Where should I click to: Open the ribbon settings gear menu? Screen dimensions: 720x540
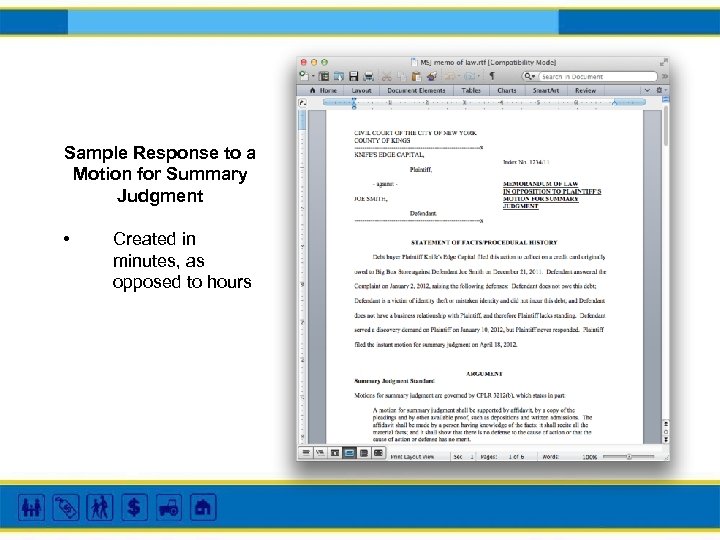tap(660, 90)
